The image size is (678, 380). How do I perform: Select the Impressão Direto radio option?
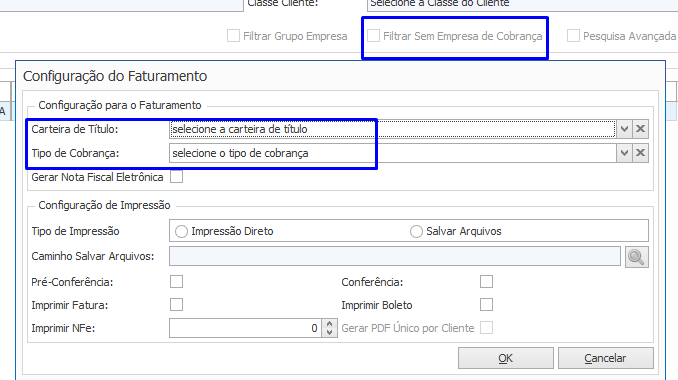pyautogui.click(x=181, y=231)
